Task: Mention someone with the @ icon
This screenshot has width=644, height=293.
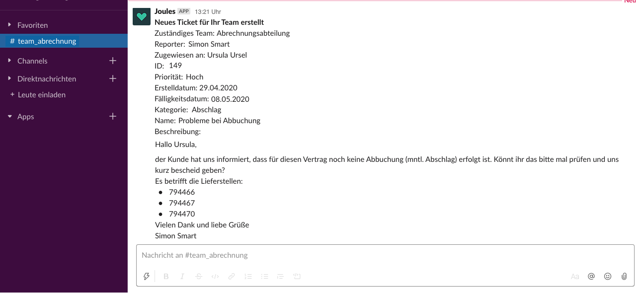Action: pos(591,277)
